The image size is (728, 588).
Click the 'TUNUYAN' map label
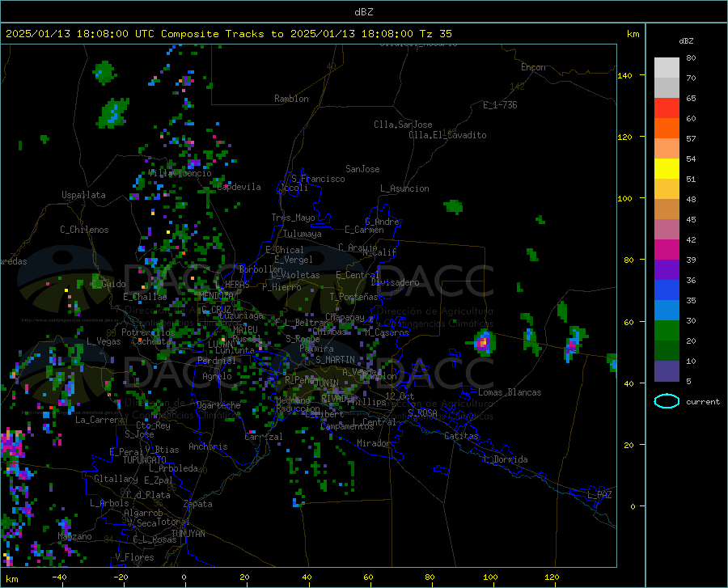(188, 534)
